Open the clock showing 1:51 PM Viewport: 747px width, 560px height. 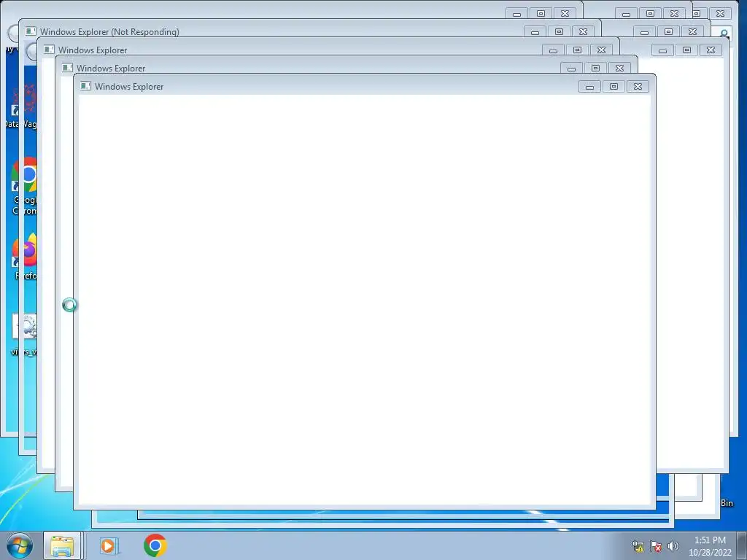pos(710,546)
